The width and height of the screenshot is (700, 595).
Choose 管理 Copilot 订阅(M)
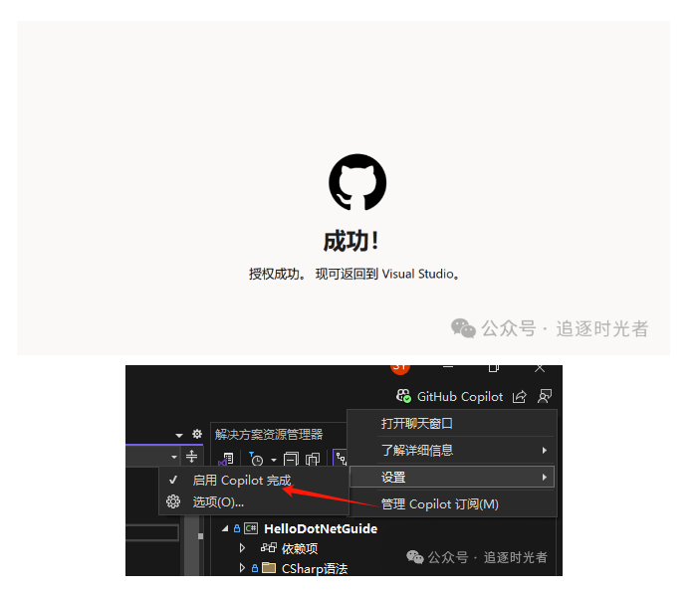[x=452, y=504]
